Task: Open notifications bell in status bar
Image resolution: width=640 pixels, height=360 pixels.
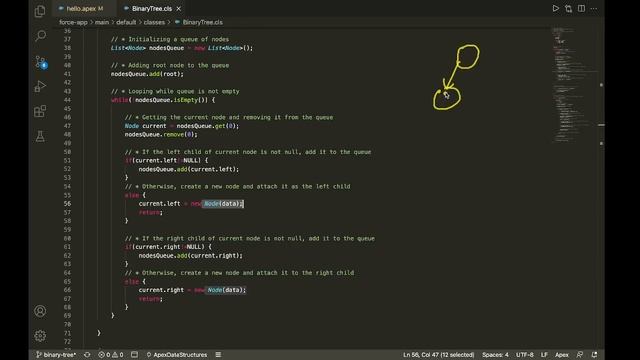Action: [594, 355]
